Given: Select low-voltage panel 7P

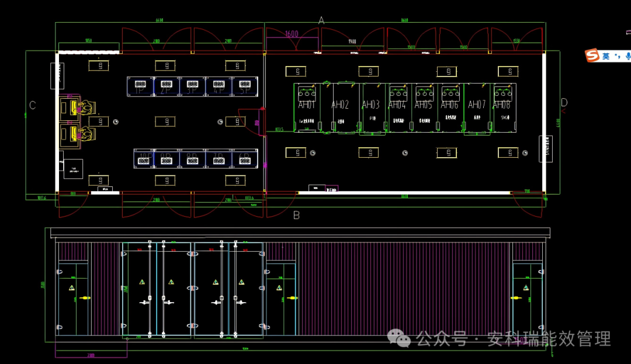Looking at the screenshot, I should 219,158.
